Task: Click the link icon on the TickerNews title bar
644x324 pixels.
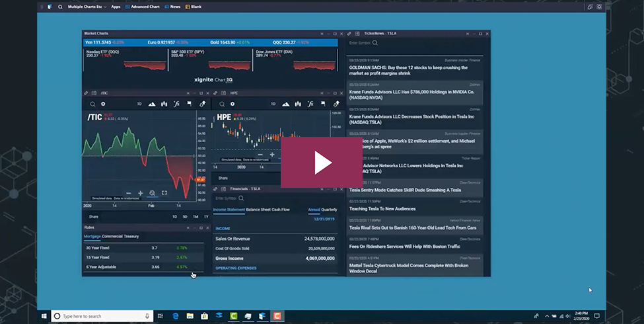Action: (349, 34)
